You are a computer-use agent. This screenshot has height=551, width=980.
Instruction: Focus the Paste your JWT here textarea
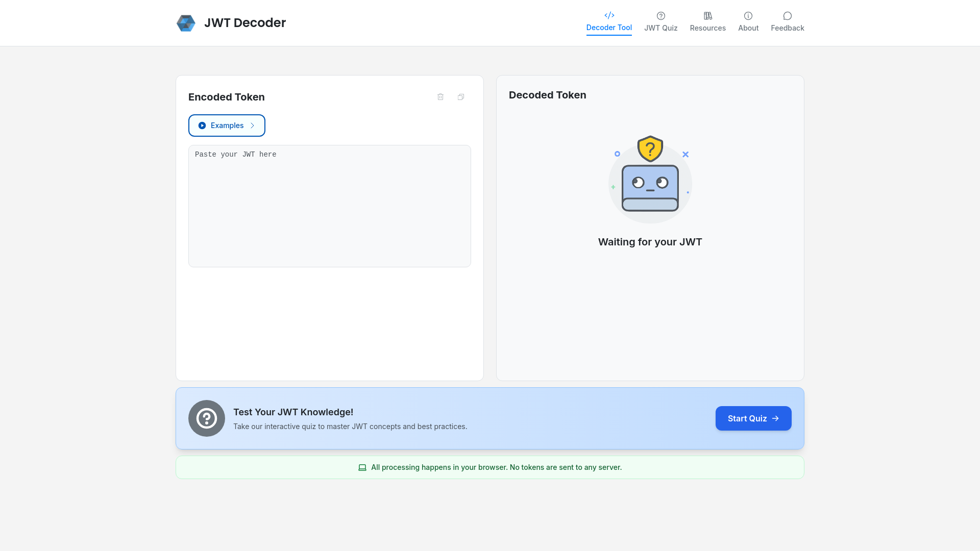330,206
